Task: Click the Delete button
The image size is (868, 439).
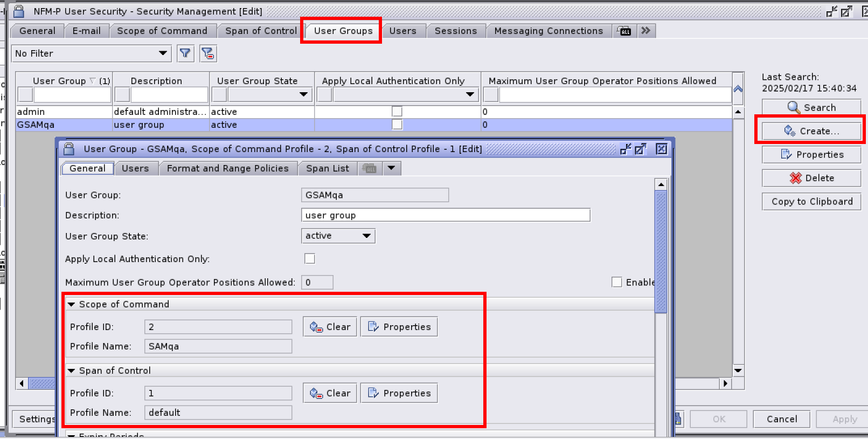Action: tap(811, 178)
